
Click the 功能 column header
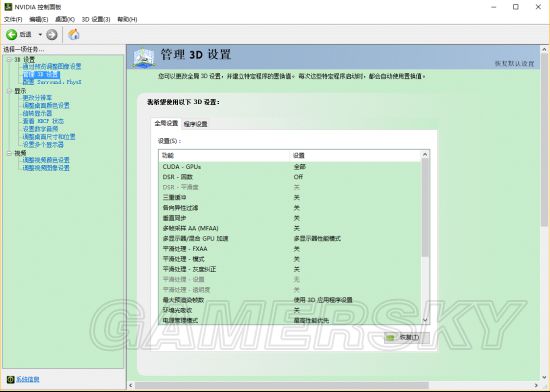point(224,155)
